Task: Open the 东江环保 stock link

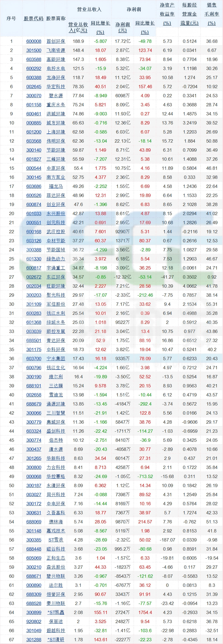Action: [56, 277]
